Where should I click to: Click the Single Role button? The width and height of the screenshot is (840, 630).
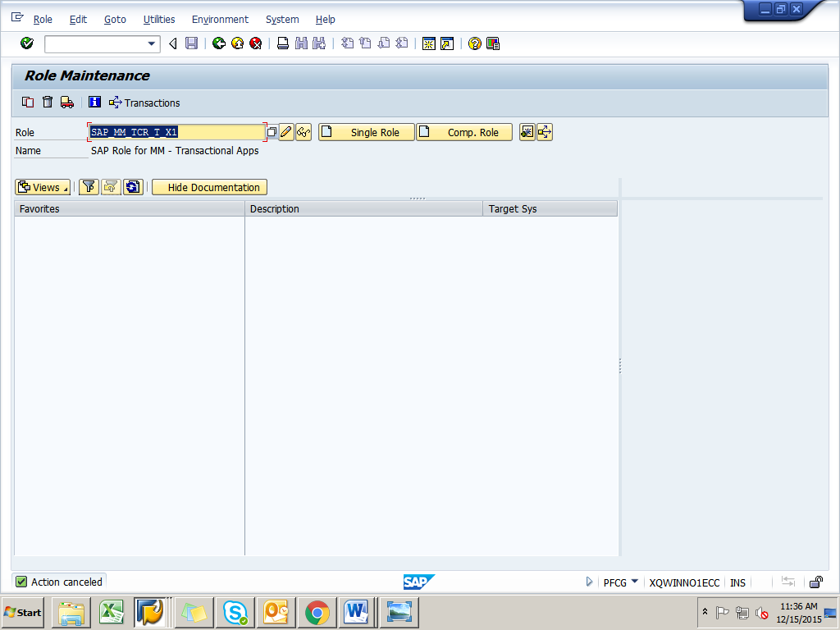(366, 132)
